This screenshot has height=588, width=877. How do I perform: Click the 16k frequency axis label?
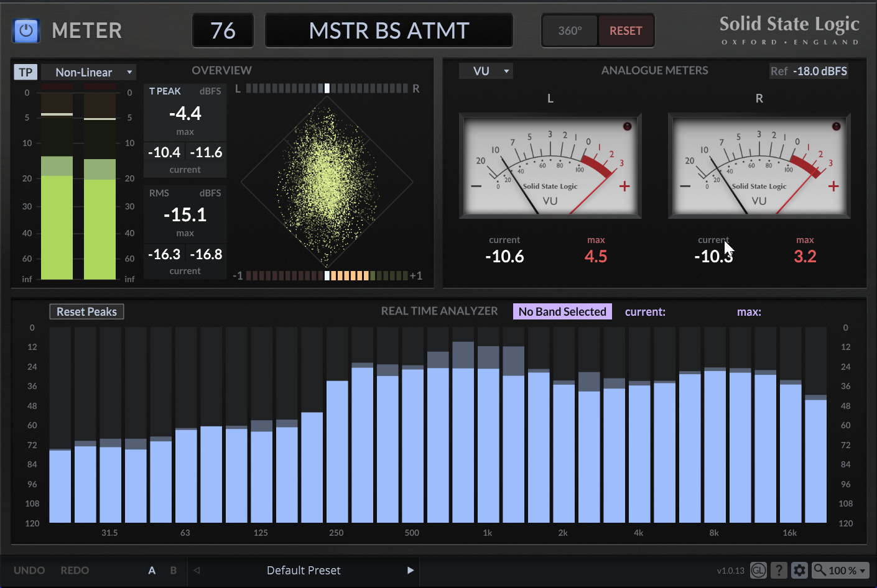[x=790, y=533]
